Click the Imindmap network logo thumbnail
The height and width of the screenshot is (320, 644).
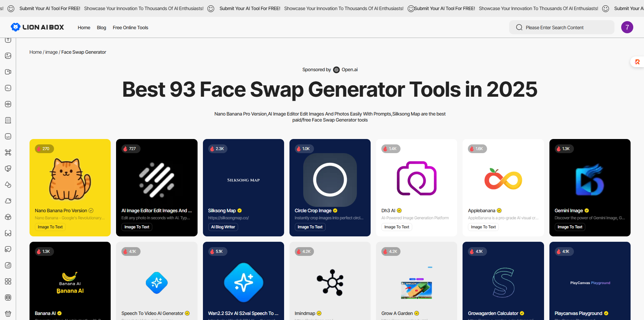[x=330, y=283]
